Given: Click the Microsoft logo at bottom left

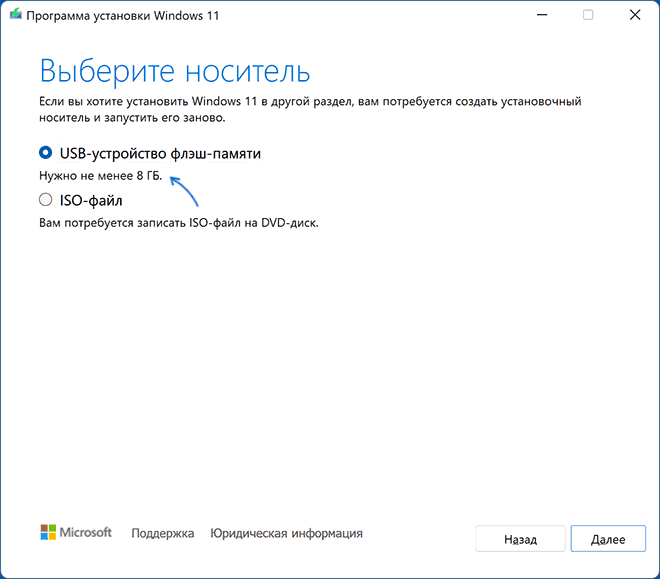Looking at the screenshot, I should click(48, 533).
